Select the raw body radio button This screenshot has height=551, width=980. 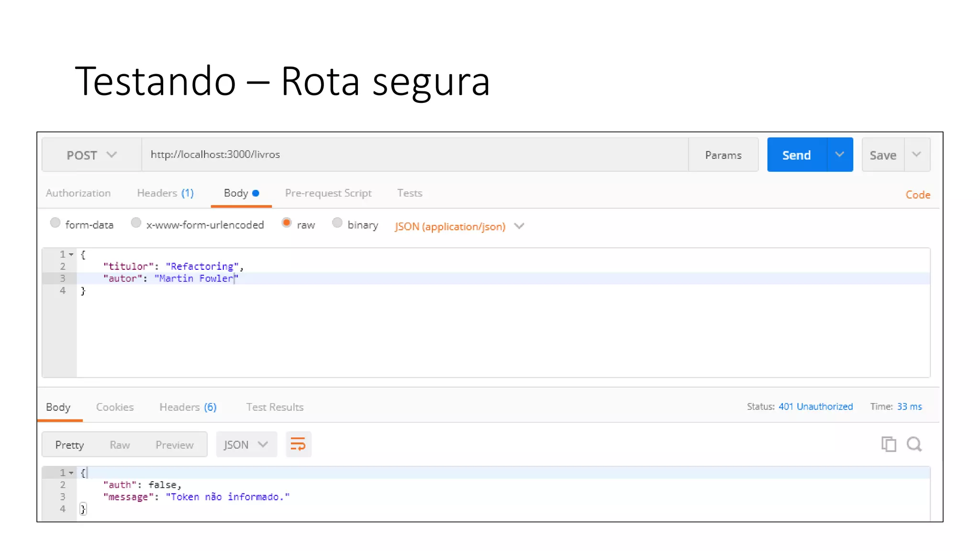[287, 223]
